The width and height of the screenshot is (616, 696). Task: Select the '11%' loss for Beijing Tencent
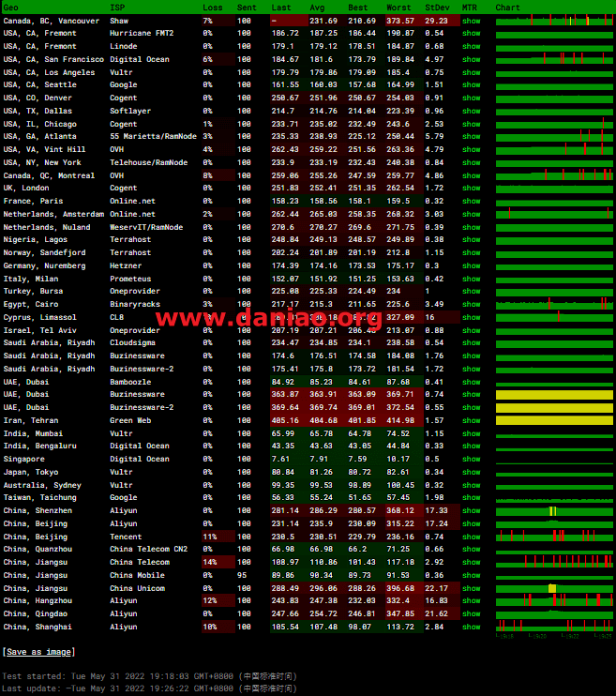[210, 537]
